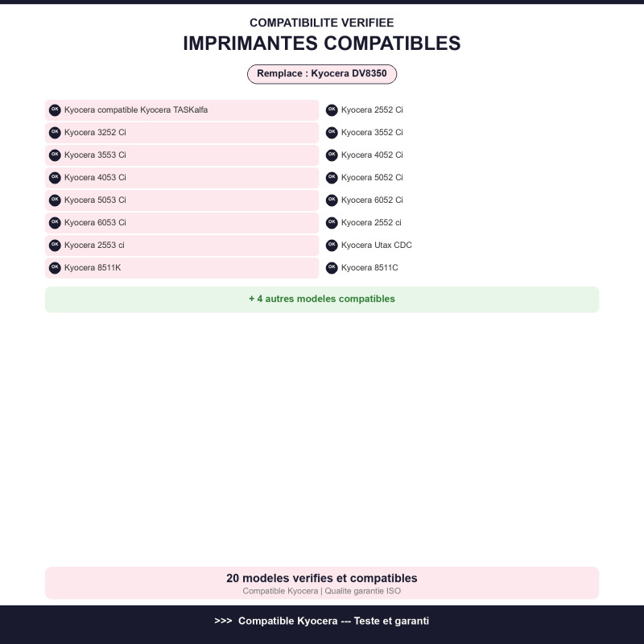Click the 'Remplace : Kyocera DV8350' pill
The height and width of the screenshot is (644, 644).
(322, 74)
